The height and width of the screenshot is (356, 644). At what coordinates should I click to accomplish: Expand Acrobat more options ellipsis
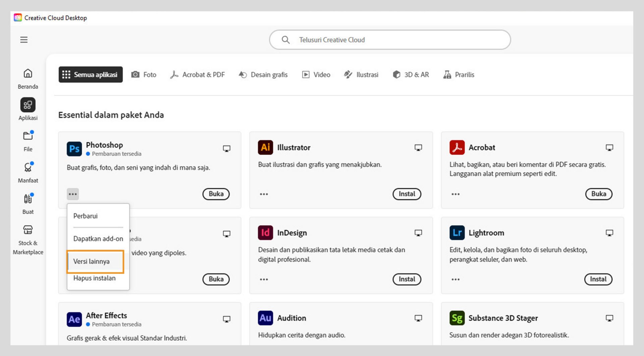(x=455, y=194)
